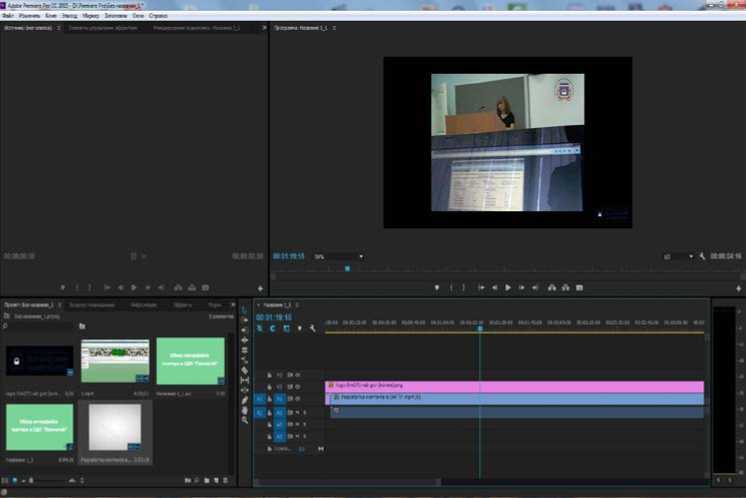Mark In point in Program monitor

pos(451,288)
